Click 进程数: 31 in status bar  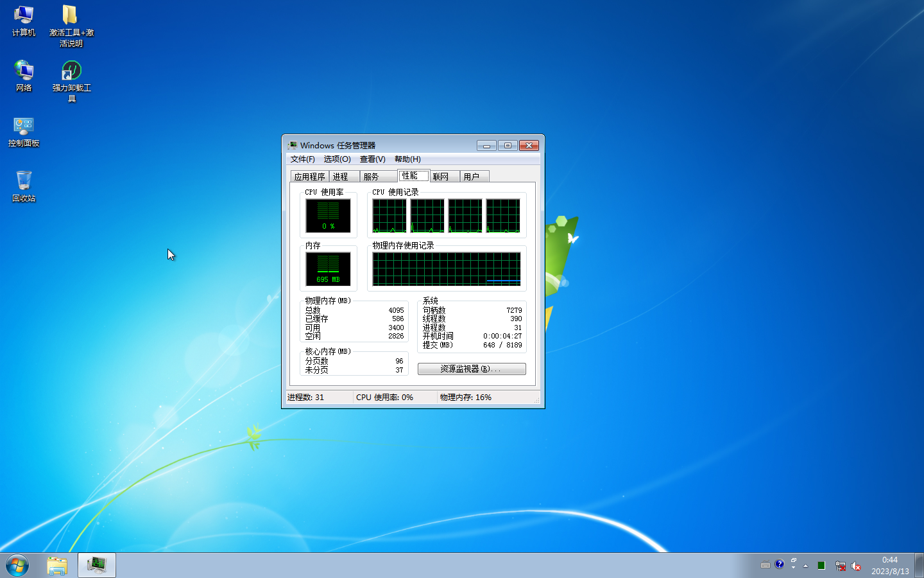306,398
